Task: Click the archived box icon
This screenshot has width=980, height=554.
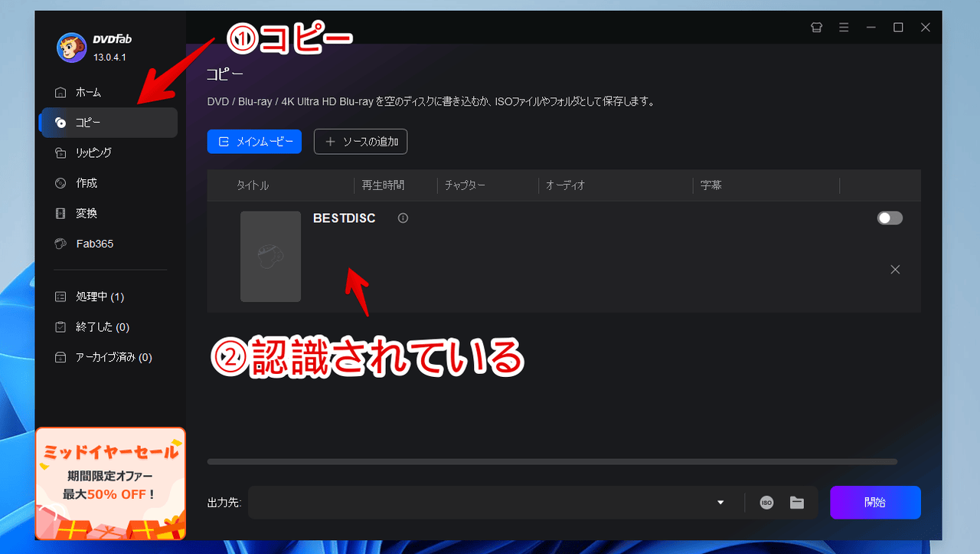Action: (60, 358)
